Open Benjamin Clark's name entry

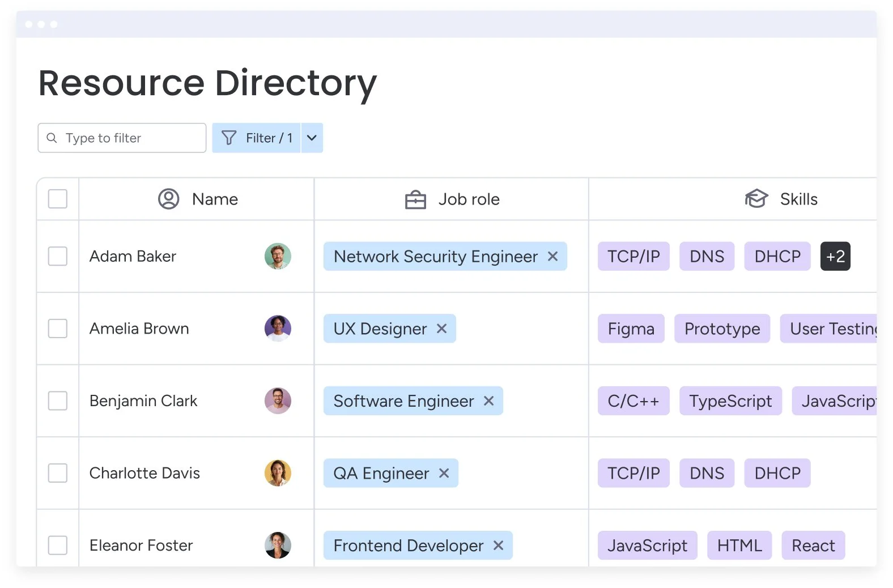coord(143,401)
